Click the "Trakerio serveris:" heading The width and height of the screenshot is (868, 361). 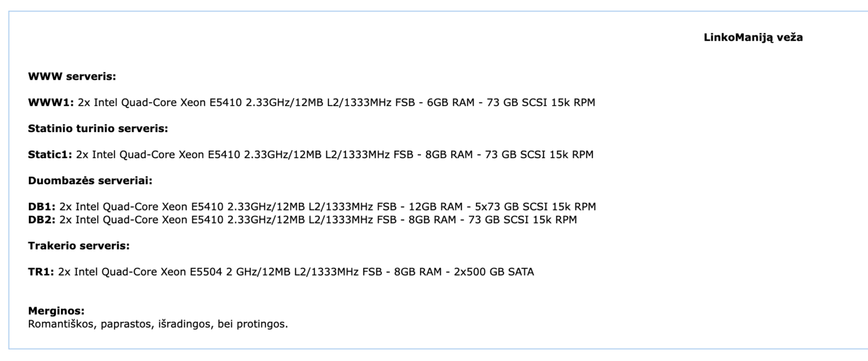pyautogui.click(x=79, y=246)
